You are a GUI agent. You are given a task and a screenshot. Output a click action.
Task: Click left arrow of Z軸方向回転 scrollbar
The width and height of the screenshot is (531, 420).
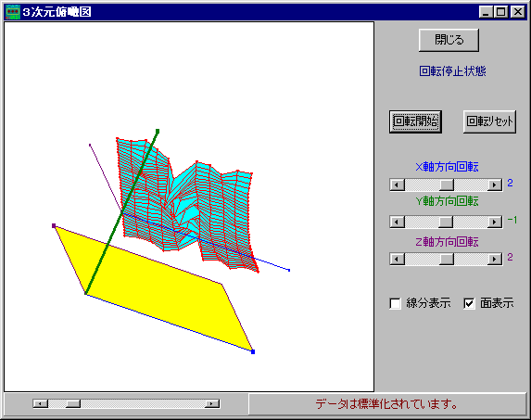398,259
